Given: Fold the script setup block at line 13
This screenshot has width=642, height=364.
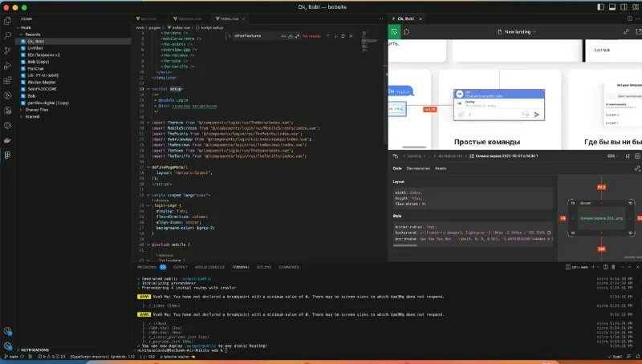Looking at the screenshot, I should [148, 89].
